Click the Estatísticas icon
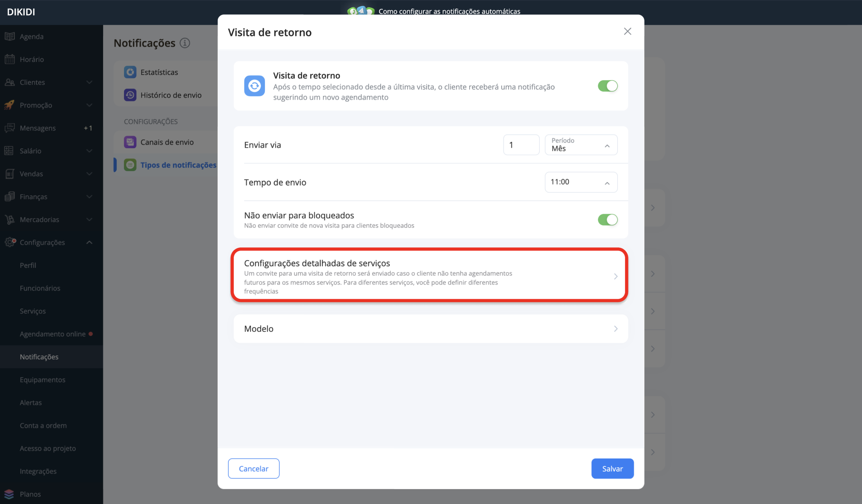The width and height of the screenshot is (862, 504). (x=130, y=72)
